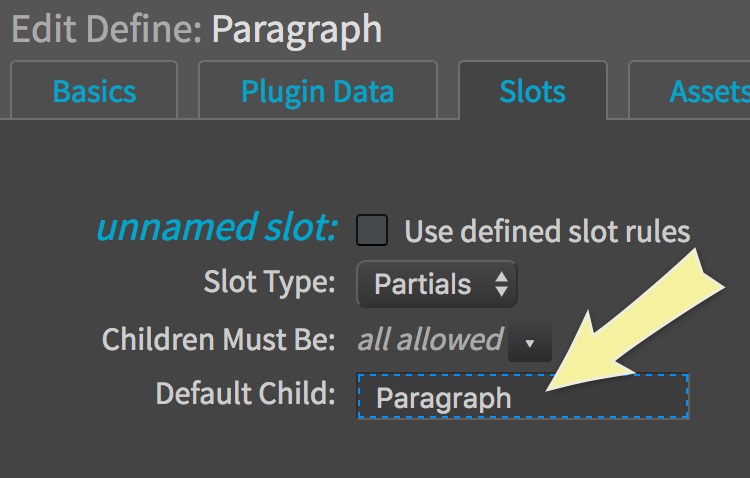Click the "unnamed slot:" heading

(x=217, y=228)
